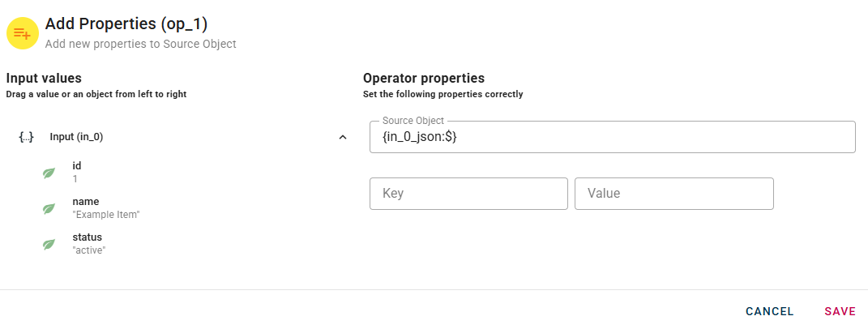Image resolution: width=868 pixels, height=329 pixels.
Task: Collapse the Input (in_0) chevron
Action: pos(343,137)
